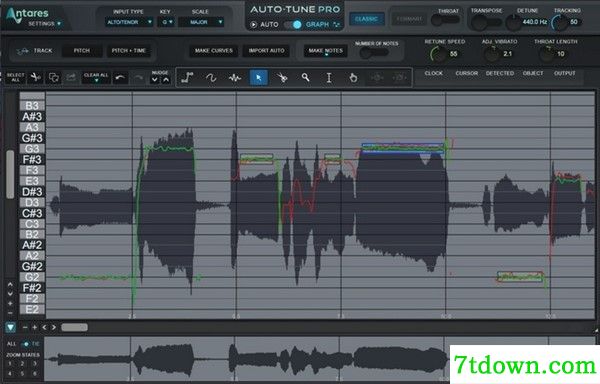Click horizontal zoom out minus button
Screen dimensions: 600x384
point(25,327)
